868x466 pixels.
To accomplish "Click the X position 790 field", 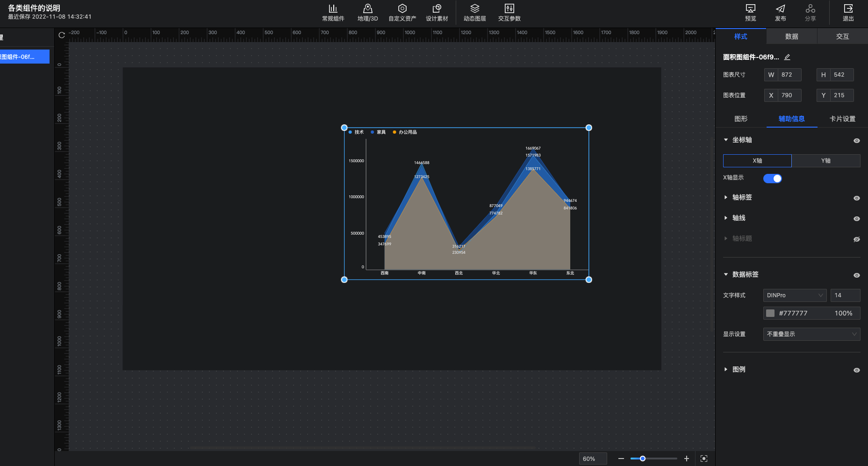I will 783,95.
